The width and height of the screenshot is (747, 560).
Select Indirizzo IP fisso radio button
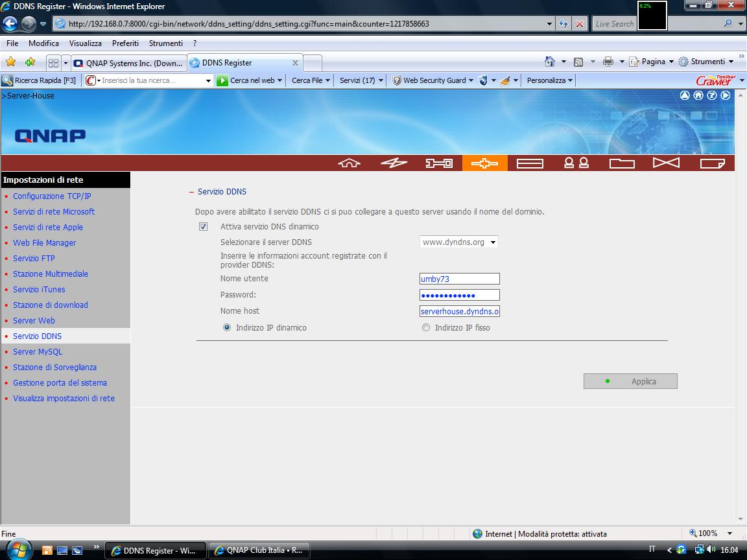426,328
